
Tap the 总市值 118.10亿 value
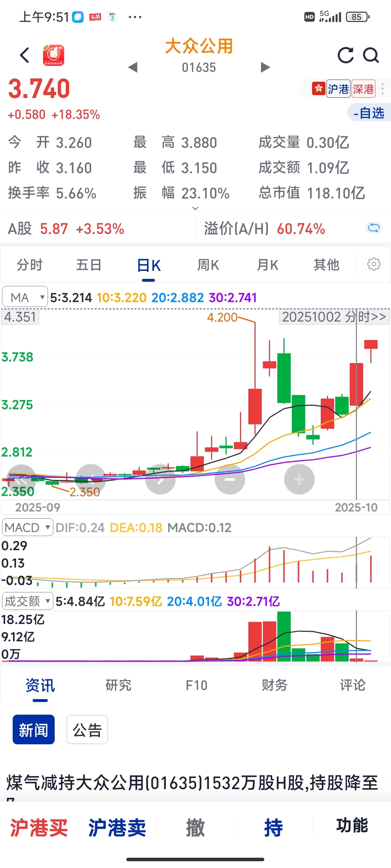pyautogui.click(x=336, y=193)
